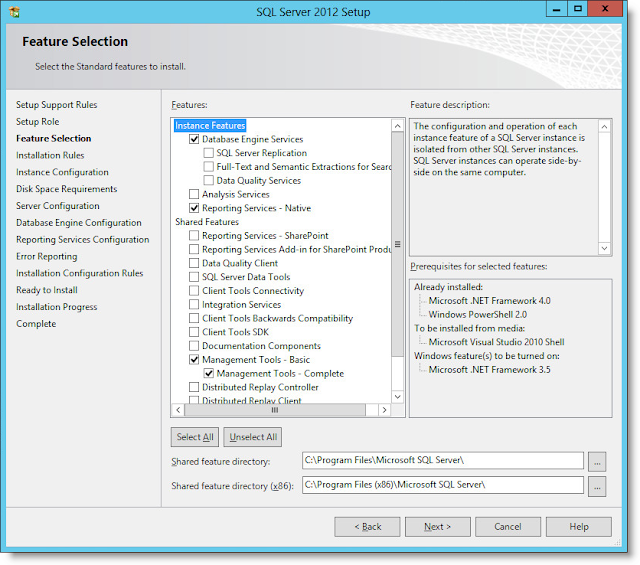
Task: Maximize the SQL Server 2012 Setup window
Action: pos(578,9)
